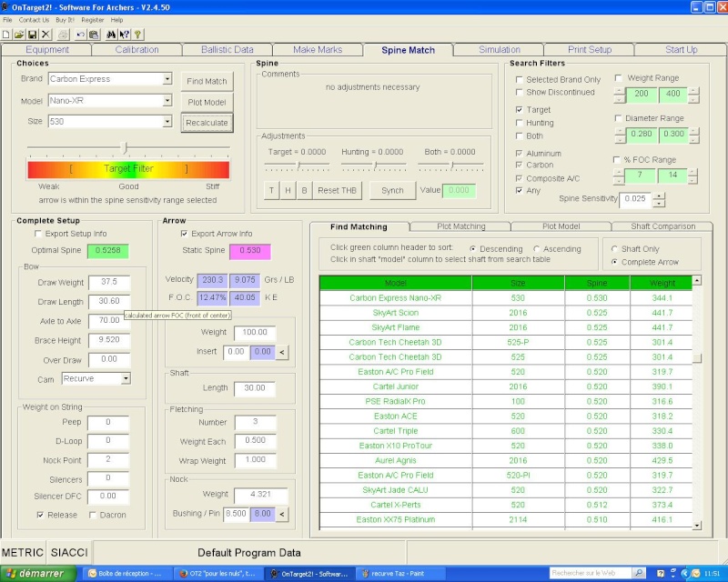Sort by the green Spine column header
The width and height of the screenshot is (728, 582).
(x=597, y=283)
